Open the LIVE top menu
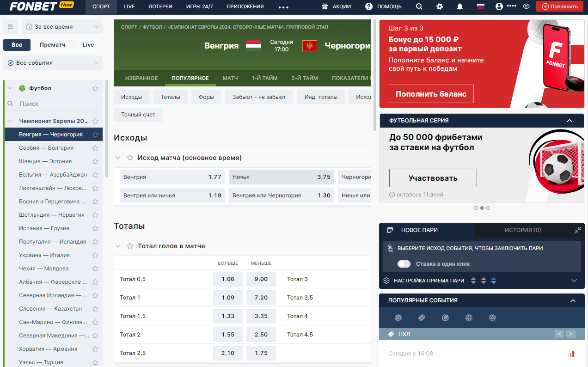This screenshot has width=588, height=367. tap(129, 6)
